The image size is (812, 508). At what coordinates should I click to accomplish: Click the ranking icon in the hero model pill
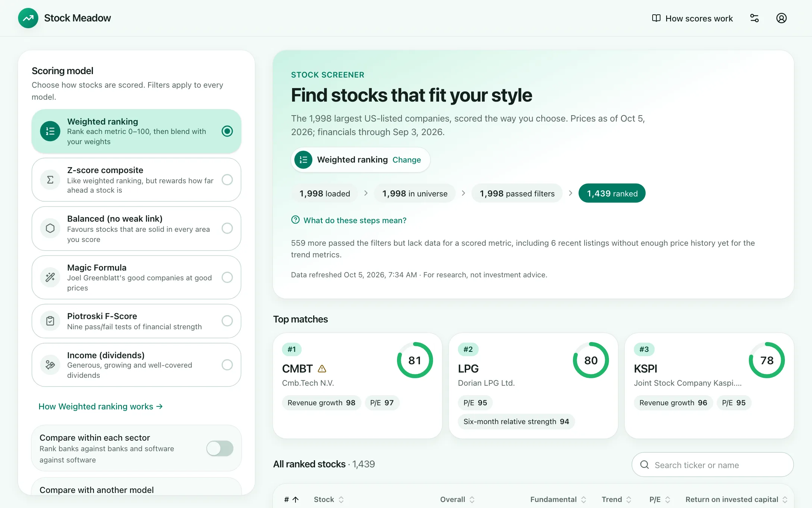[x=303, y=160]
